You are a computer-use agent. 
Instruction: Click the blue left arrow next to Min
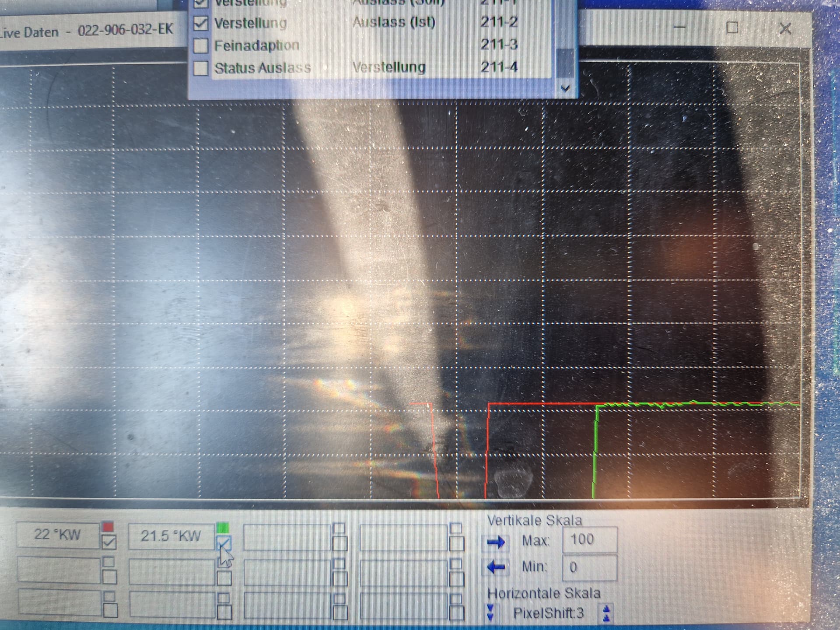pos(496,567)
